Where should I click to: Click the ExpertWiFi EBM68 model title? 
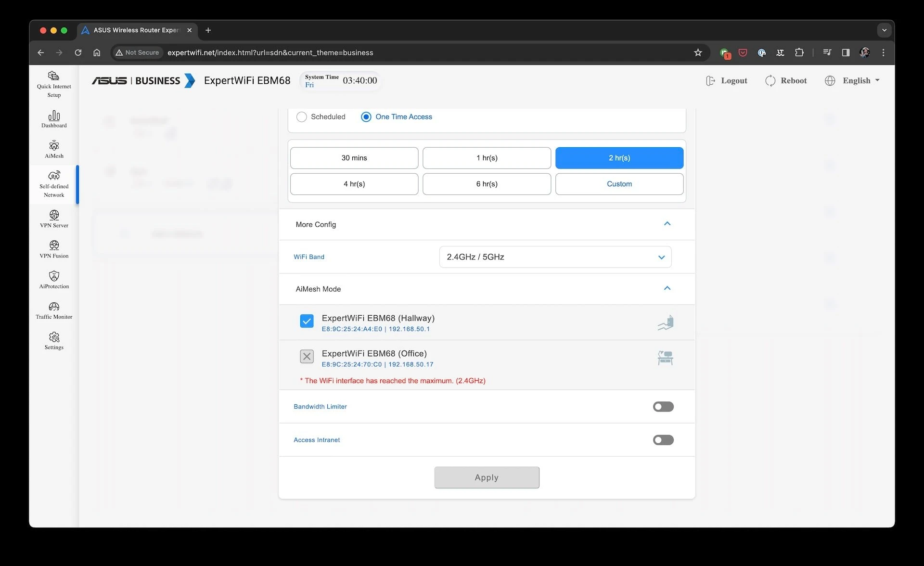click(247, 80)
